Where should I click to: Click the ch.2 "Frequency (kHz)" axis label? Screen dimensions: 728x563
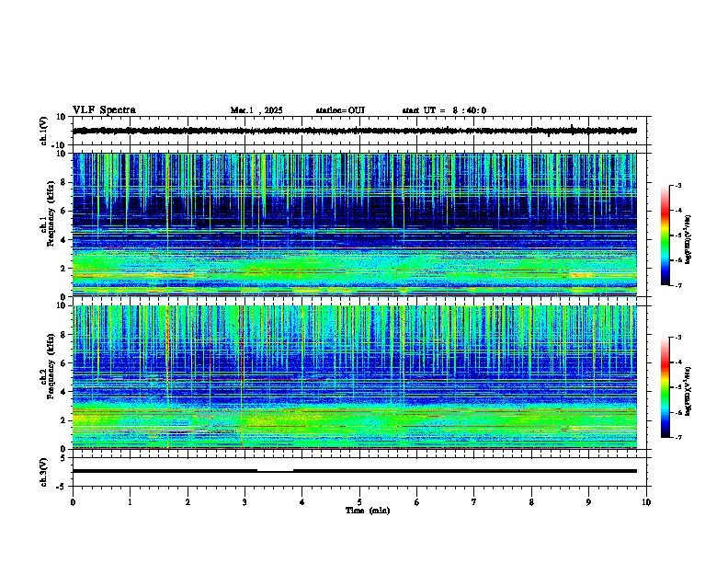coord(51,366)
